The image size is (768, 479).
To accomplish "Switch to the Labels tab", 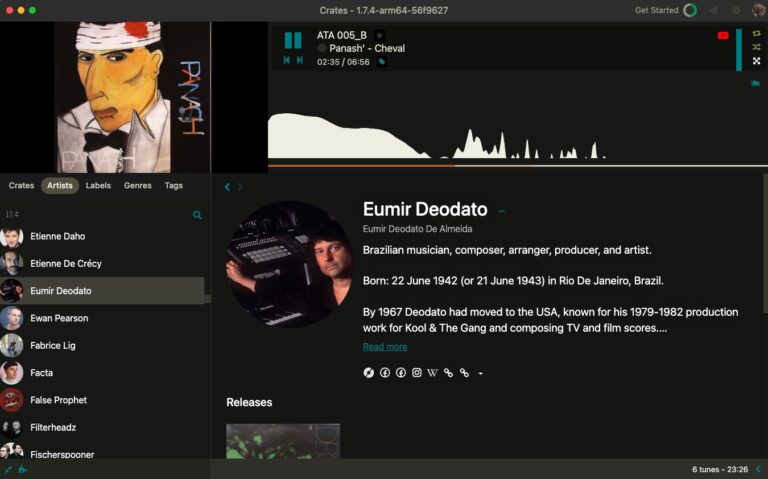I will tap(98, 186).
